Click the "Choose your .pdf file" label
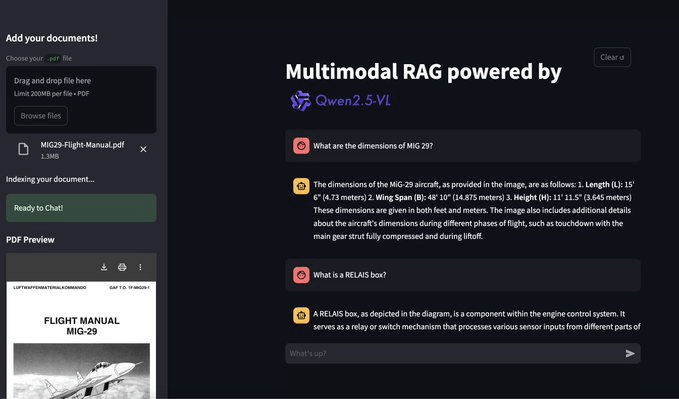 39,58
